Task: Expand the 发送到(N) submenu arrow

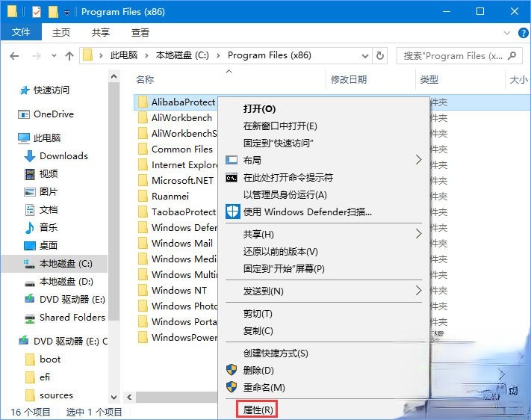Action: [x=418, y=290]
